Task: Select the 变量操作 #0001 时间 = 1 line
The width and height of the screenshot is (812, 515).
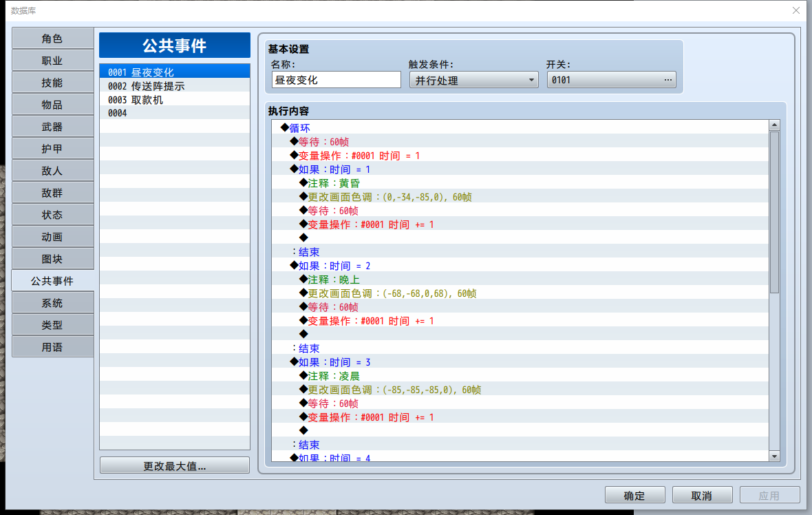Action: 520,156
